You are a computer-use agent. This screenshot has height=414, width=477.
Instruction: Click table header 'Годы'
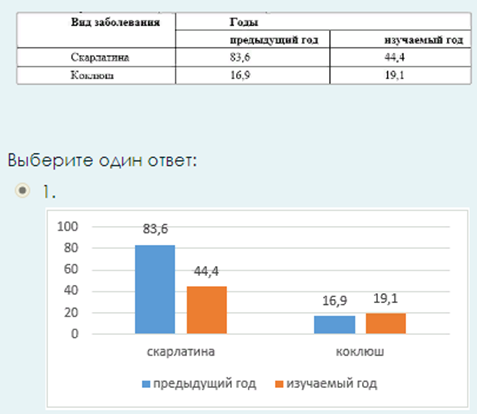coord(244,22)
